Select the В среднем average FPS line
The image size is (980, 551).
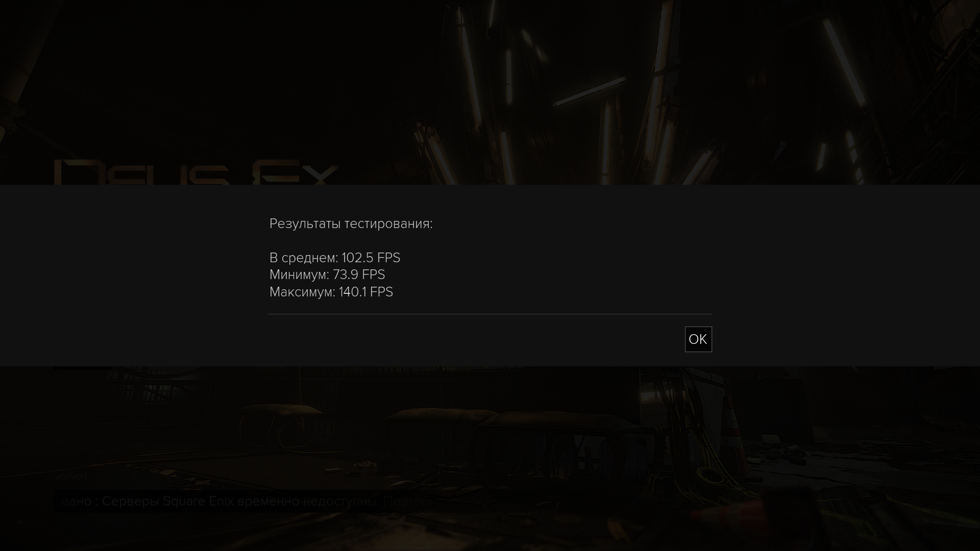coord(335,258)
